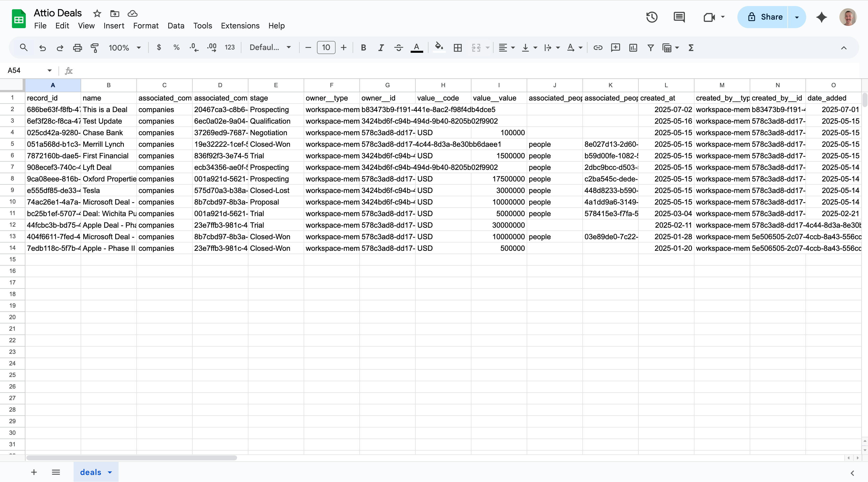
Task: Move document with folder icon
Action: coord(115,14)
